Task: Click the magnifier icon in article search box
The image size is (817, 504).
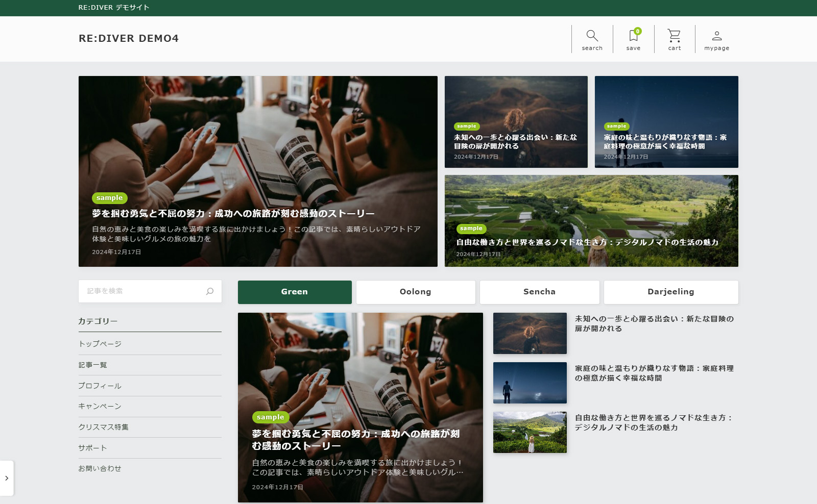Action: pyautogui.click(x=209, y=291)
